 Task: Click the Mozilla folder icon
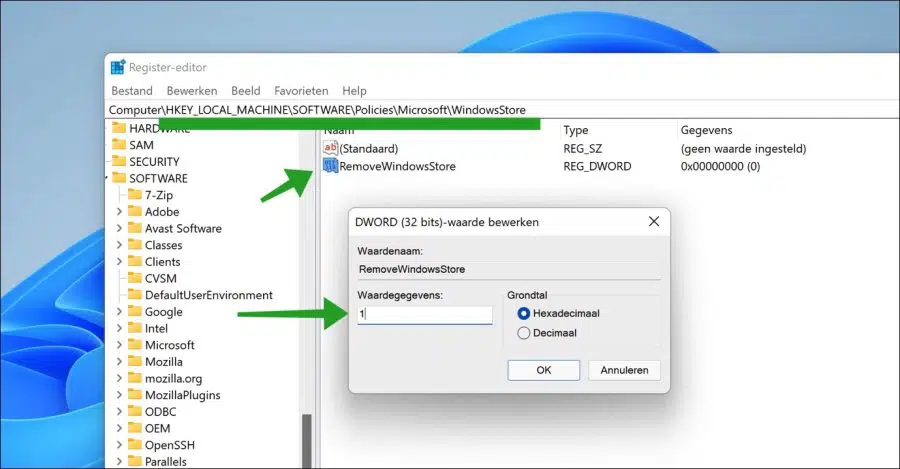point(135,361)
